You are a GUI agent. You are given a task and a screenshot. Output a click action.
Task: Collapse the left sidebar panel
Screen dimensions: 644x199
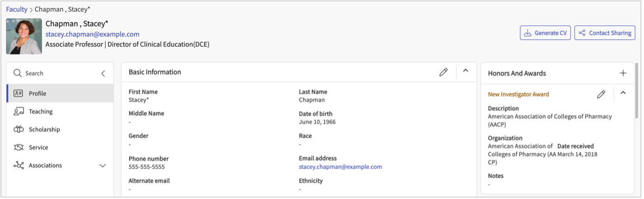(103, 73)
